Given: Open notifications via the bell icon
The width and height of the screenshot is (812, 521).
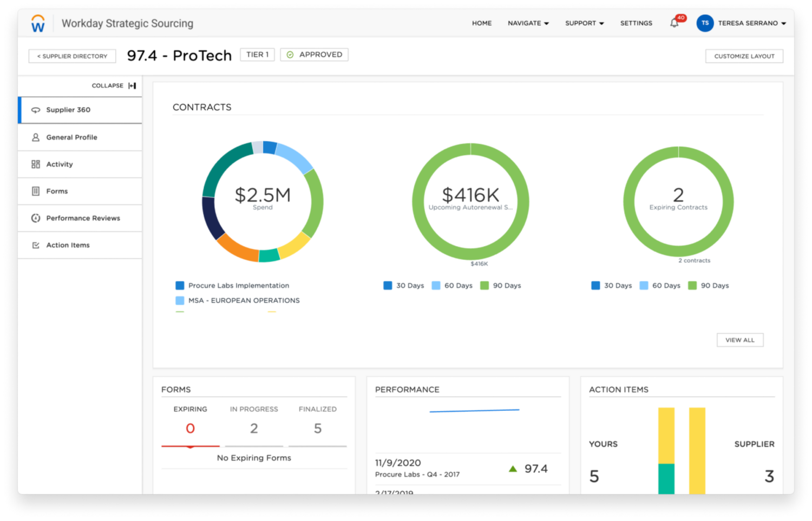Looking at the screenshot, I should (674, 23).
